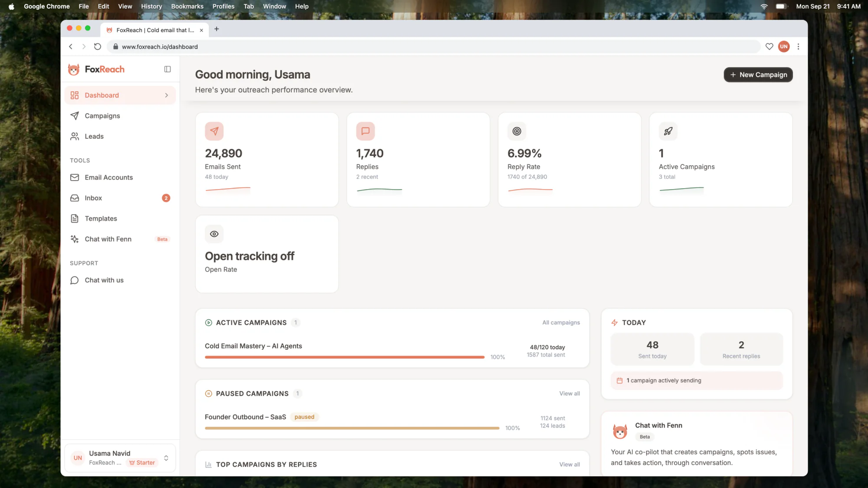Screen dimensions: 868x488
Task: Go back with browser back arrow
Action: click(71, 46)
